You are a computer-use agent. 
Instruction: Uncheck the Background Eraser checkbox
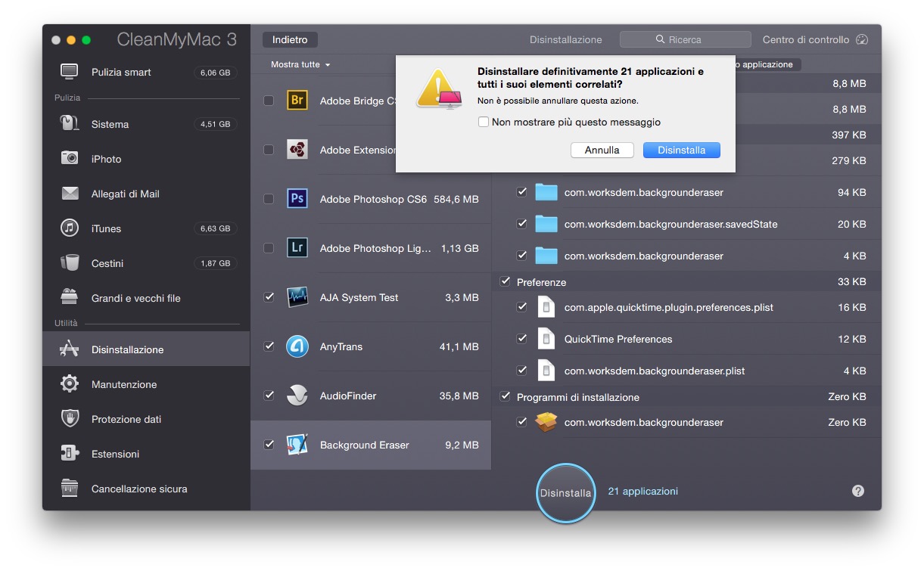pos(269,445)
